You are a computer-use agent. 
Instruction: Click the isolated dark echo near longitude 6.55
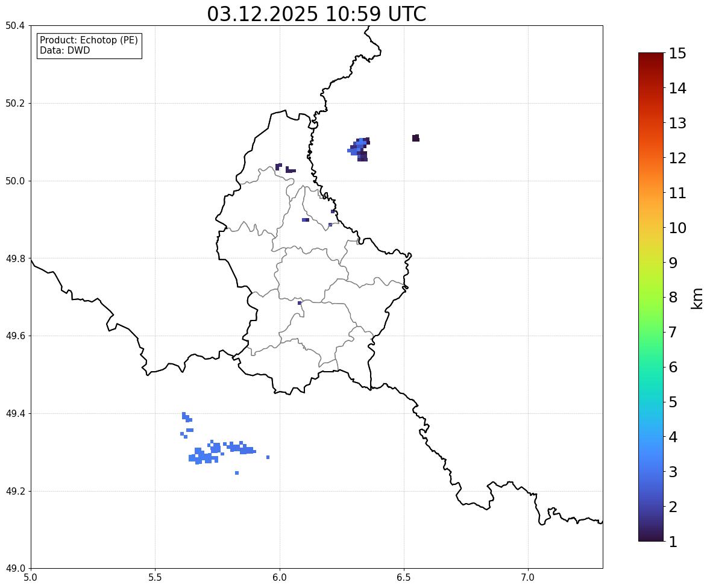[416, 138]
